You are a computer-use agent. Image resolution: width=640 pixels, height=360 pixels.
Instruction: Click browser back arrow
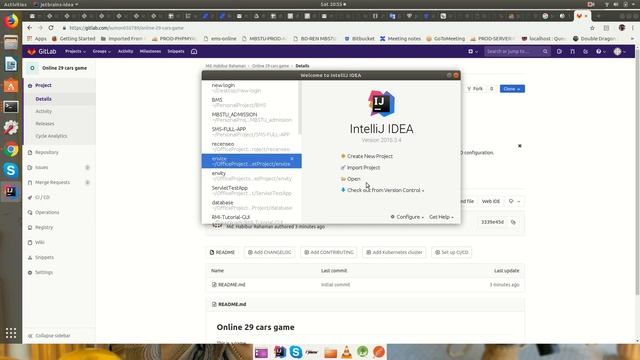coord(29,28)
